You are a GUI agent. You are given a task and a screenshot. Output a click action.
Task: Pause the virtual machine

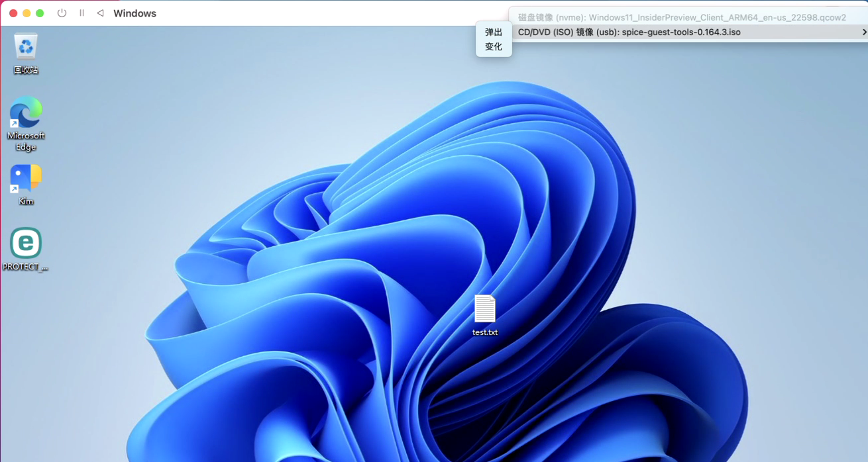pyautogui.click(x=81, y=13)
